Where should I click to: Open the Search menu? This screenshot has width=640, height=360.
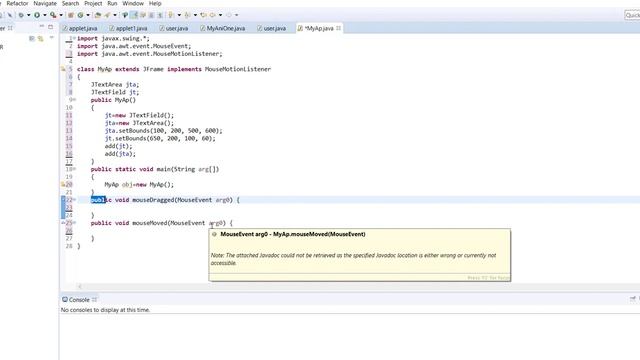point(70,3)
